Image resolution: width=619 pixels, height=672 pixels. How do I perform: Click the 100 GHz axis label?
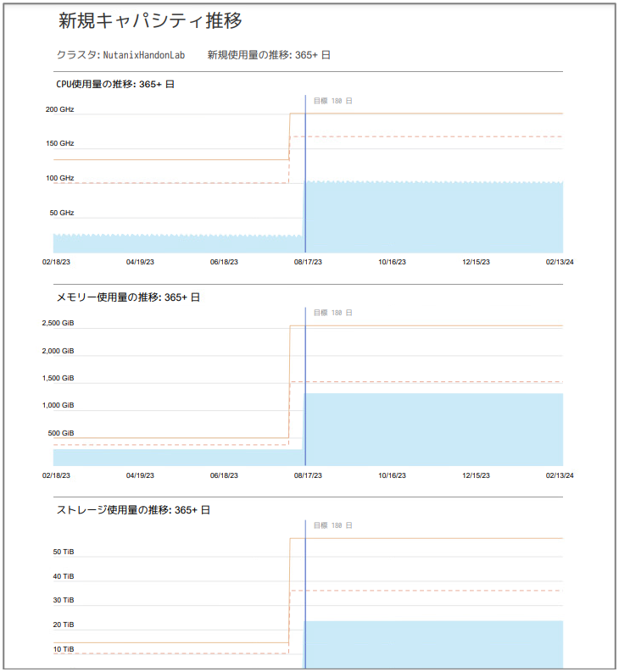click(x=59, y=178)
